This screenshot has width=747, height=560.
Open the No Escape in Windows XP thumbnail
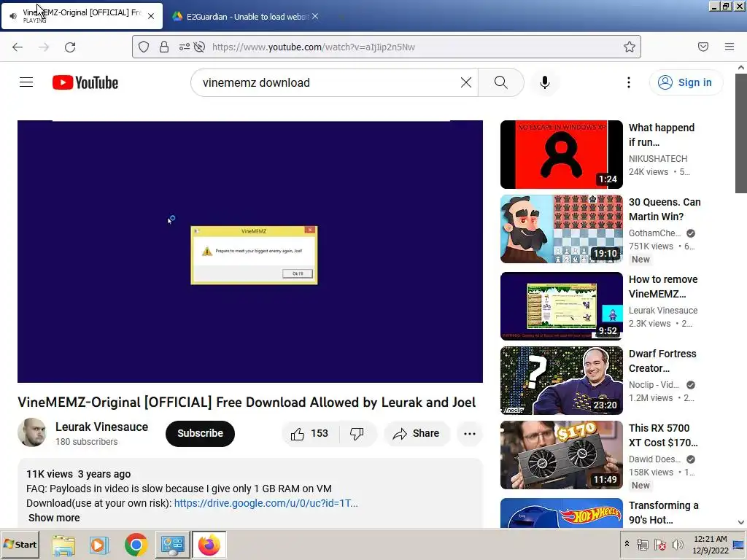562,155
